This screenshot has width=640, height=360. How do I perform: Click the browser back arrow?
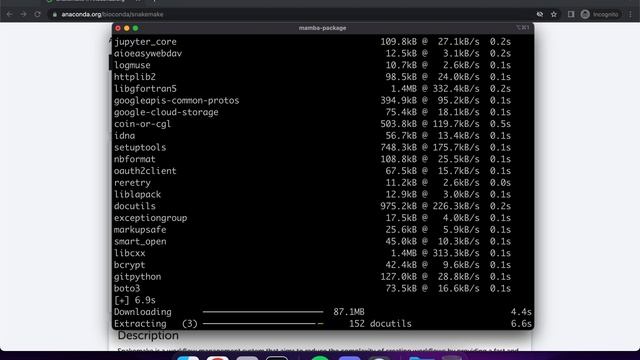point(9,14)
